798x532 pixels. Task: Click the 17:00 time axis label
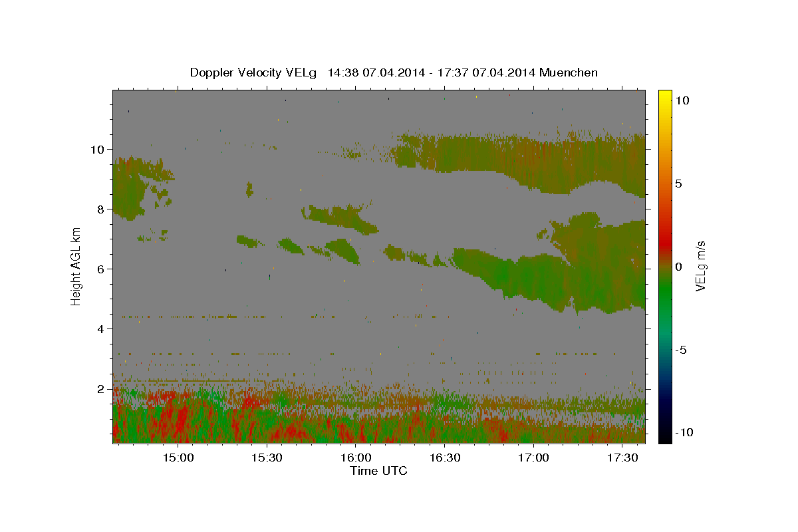[533, 458]
